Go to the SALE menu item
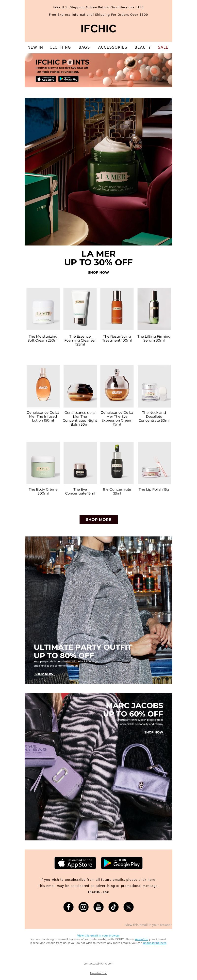The width and height of the screenshot is (197, 980). coord(163,47)
